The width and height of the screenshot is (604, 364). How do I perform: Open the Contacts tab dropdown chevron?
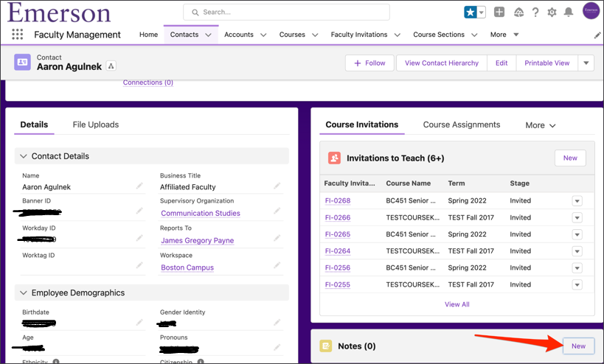[x=209, y=35]
